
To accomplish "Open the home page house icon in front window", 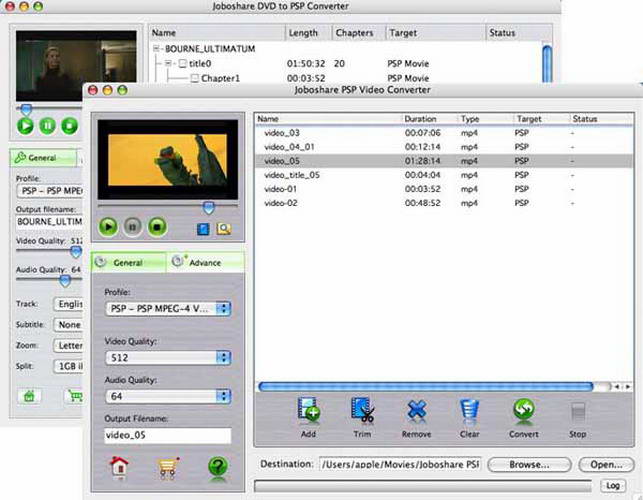I will point(119,467).
